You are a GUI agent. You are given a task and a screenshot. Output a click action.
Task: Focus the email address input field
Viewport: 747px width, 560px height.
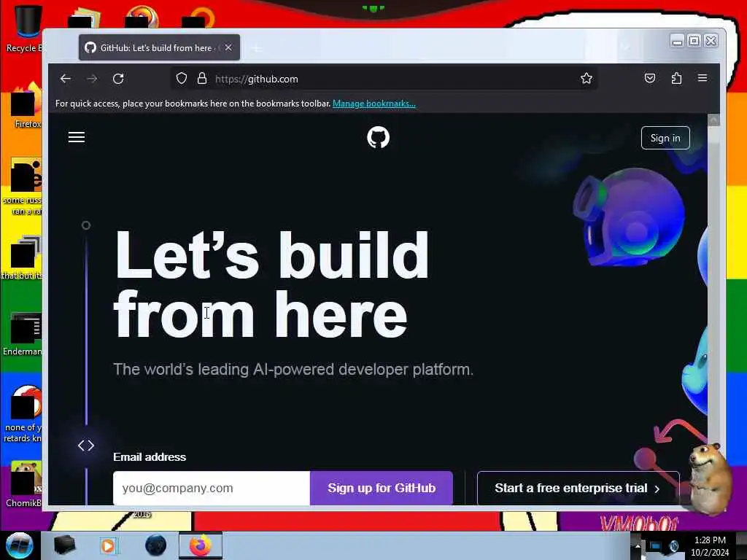click(x=212, y=488)
